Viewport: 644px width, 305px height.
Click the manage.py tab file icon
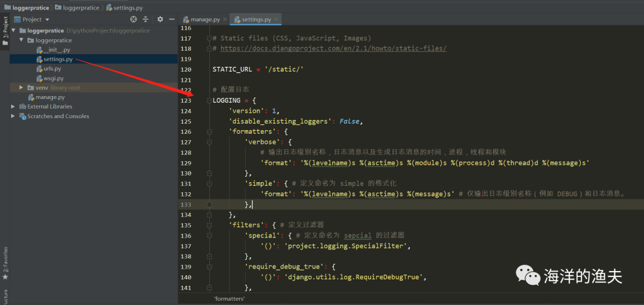[186, 19]
